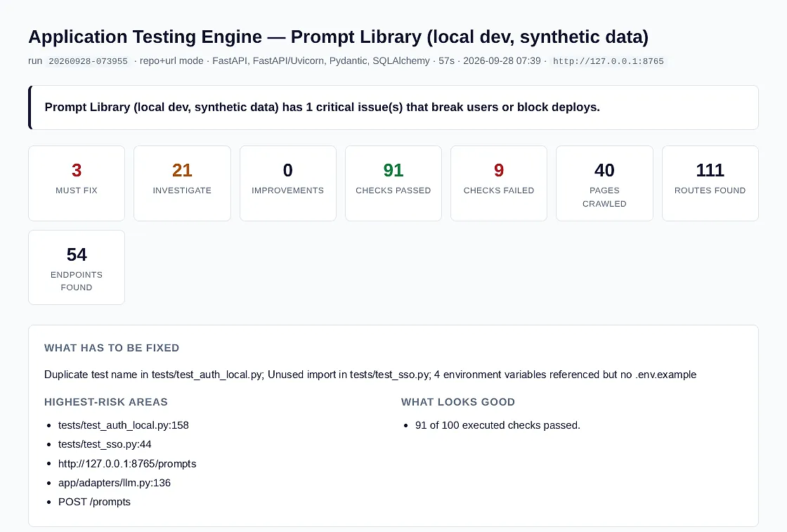
Task: Click the critical issue summary banner
Action: (x=393, y=108)
